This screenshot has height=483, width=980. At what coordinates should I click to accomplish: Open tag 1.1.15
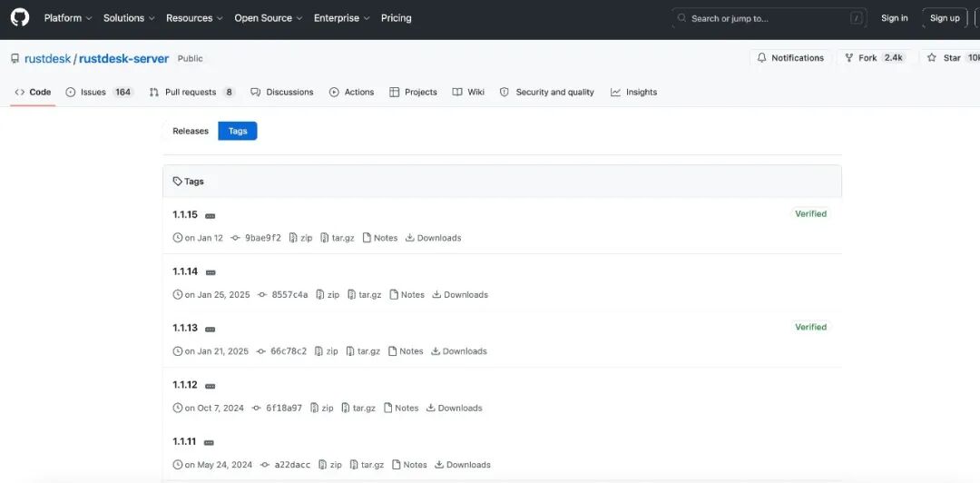(185, 214)
